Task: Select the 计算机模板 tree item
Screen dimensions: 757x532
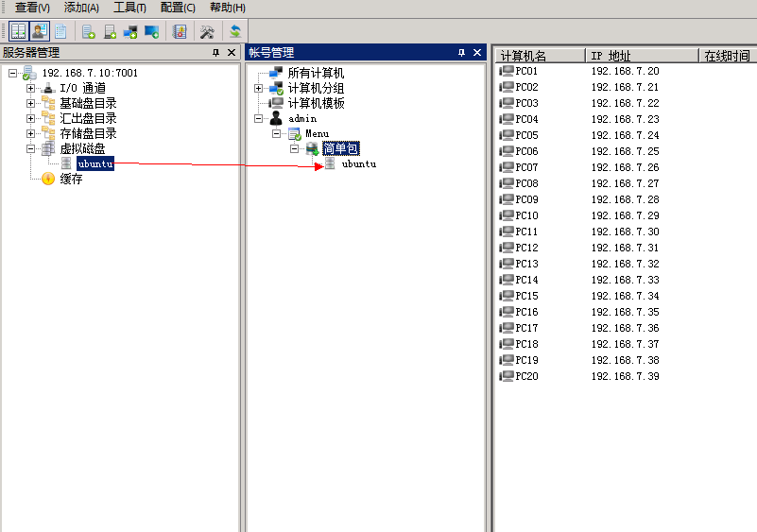Action: (x=316, y=103)
